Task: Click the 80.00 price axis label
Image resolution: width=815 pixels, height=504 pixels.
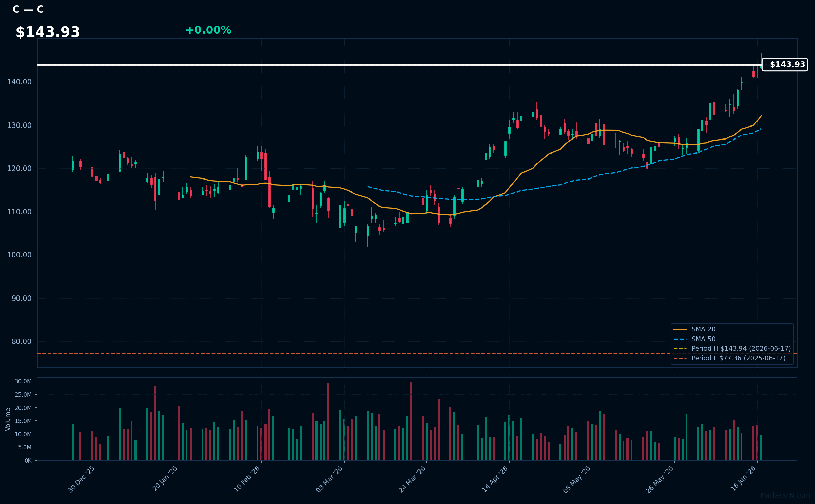Action: coord(22,341)
